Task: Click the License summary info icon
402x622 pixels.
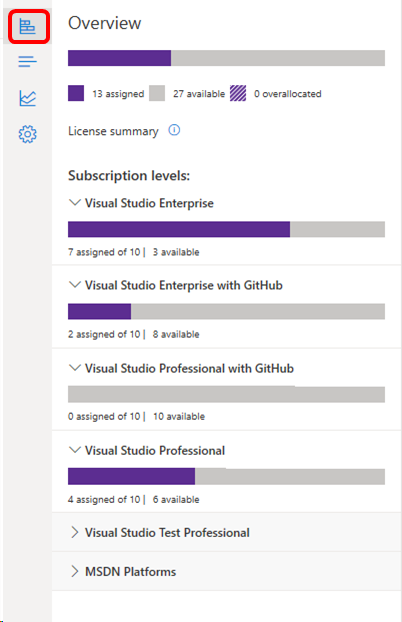Action: pos(174,130)
